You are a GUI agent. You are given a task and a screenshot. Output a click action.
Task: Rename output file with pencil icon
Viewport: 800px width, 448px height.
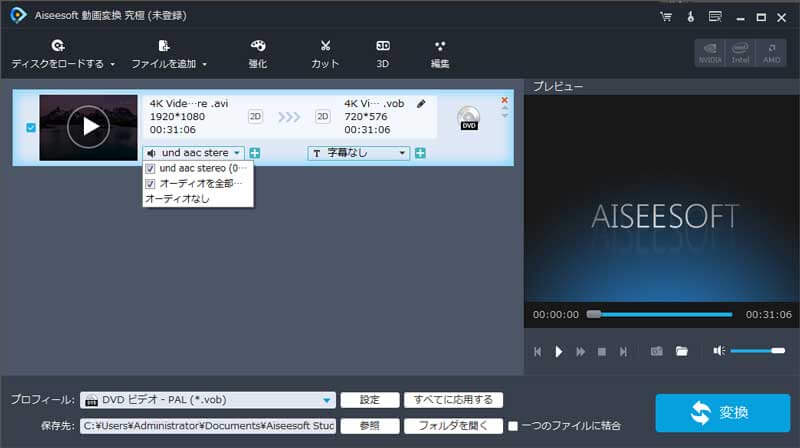click(x=421, y=104)
